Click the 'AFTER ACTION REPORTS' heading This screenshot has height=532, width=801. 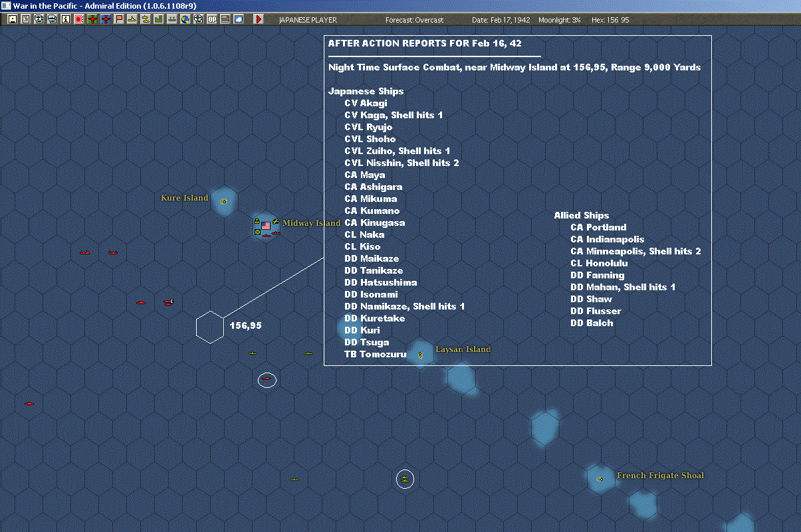(425, 43)
